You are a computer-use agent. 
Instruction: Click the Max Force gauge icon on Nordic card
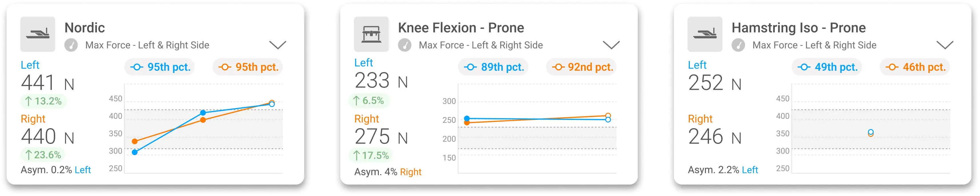coord(73,45)
